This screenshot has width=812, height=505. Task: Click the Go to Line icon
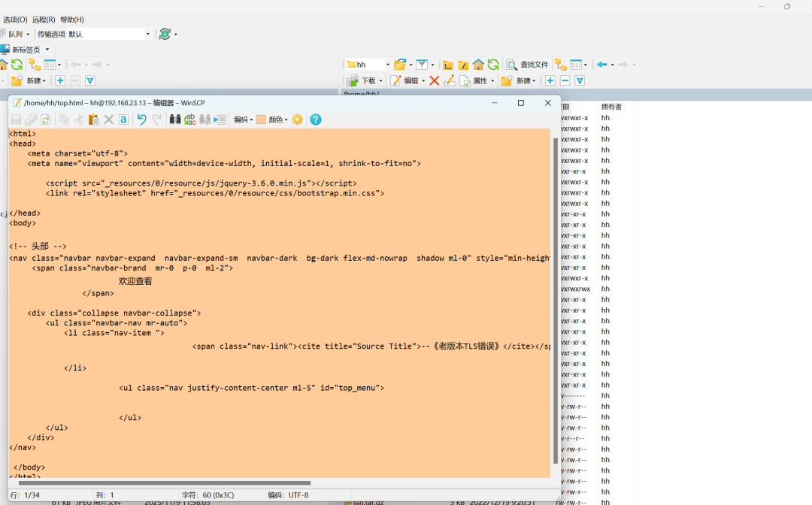click(220, 119)
